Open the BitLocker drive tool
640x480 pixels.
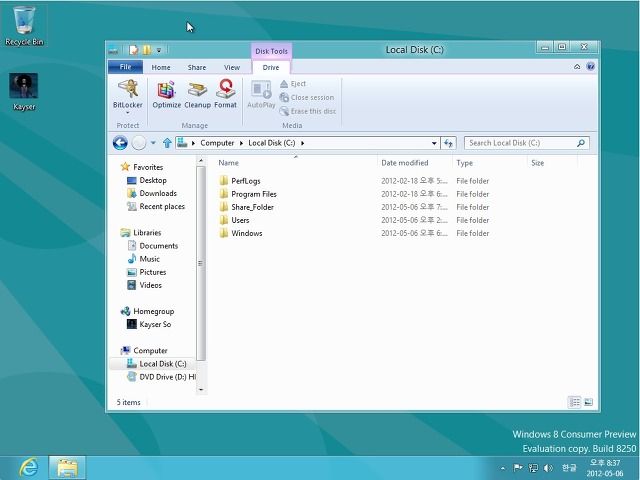coord(128,94)
